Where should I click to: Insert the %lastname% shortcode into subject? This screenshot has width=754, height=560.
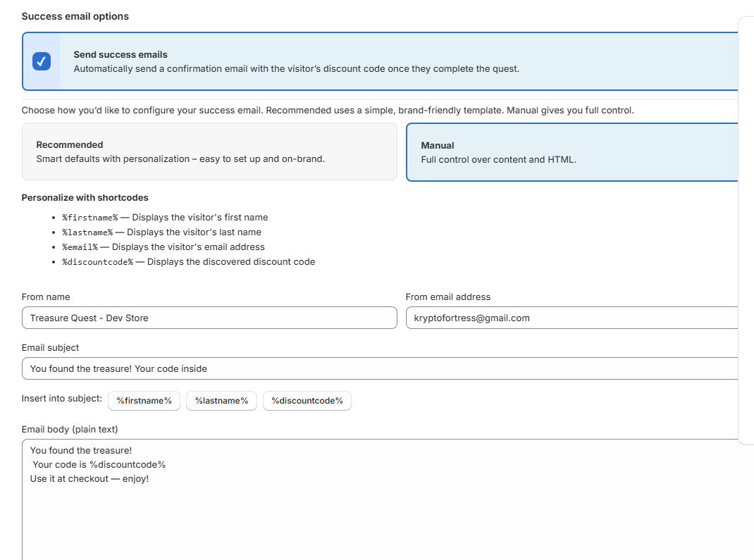[221, 400]
